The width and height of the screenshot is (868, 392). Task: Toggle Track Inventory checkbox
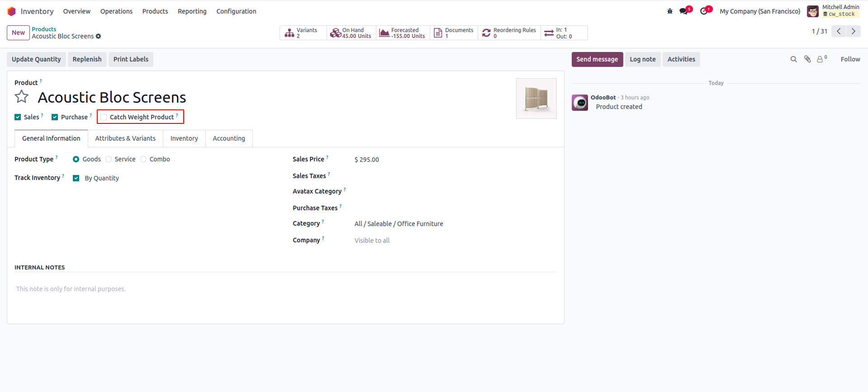pyautogui.click(x=76, y=178)
